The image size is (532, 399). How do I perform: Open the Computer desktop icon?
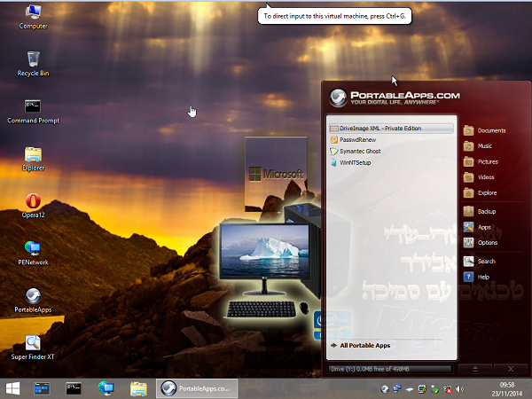tap(34, 17)
